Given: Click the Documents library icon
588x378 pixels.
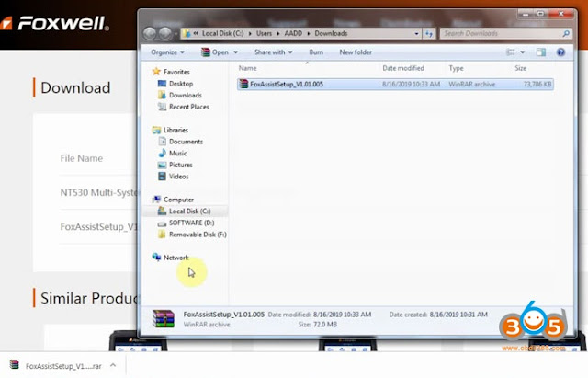Looking at the screenshot, I should tap(162, 141).
